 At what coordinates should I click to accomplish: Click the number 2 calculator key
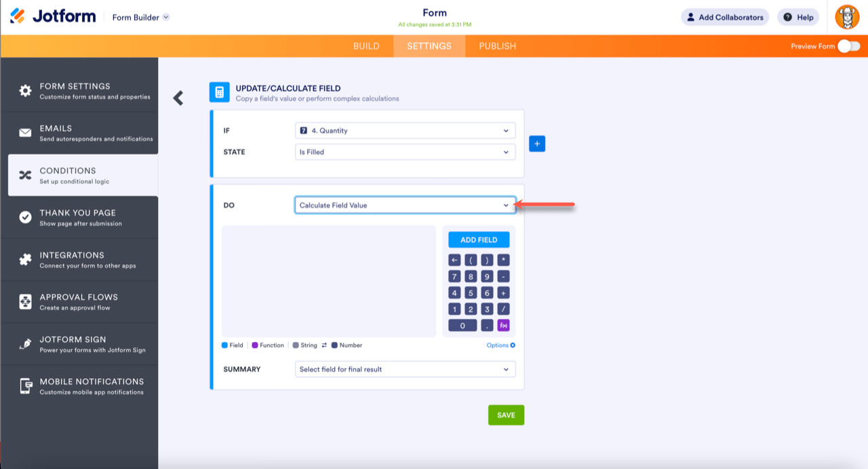(471, 309)
